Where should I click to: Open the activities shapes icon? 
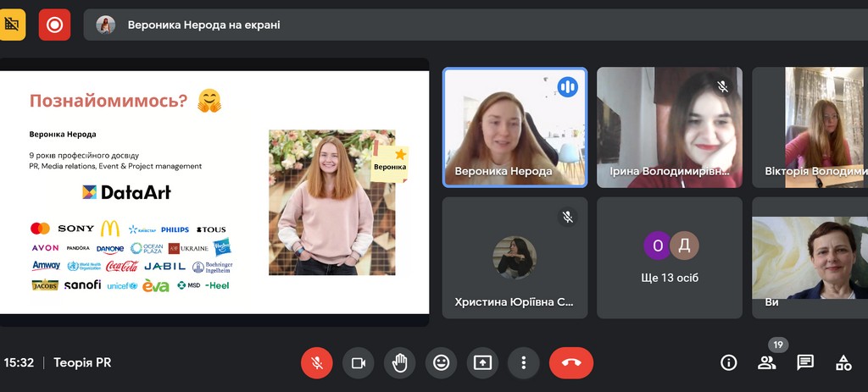point(843,362)
